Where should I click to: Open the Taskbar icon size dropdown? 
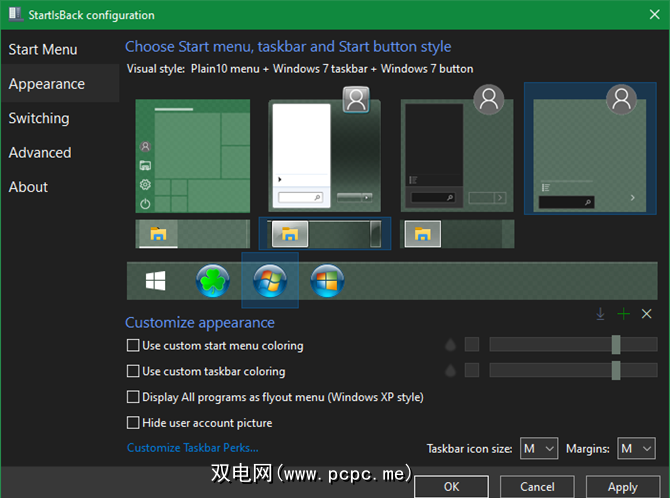(x=538, y=449)
